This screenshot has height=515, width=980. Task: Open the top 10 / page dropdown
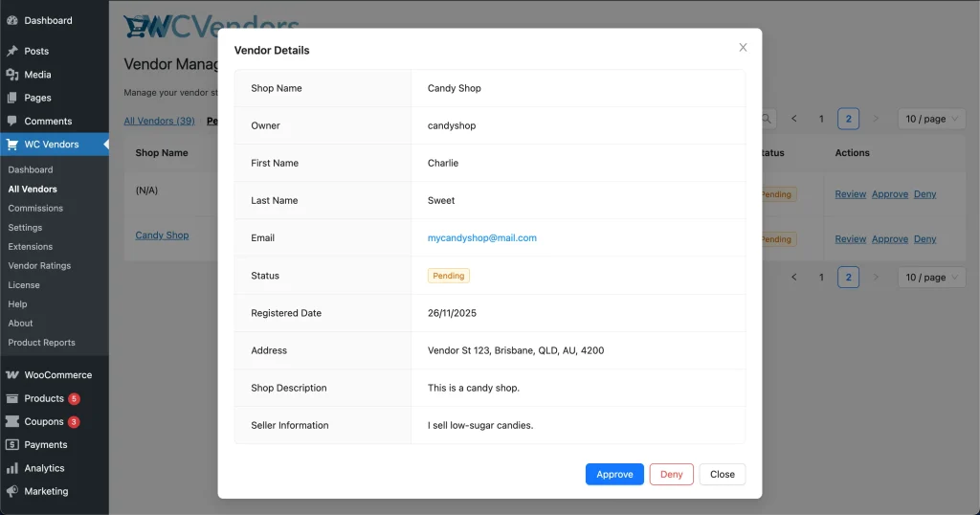931,119
